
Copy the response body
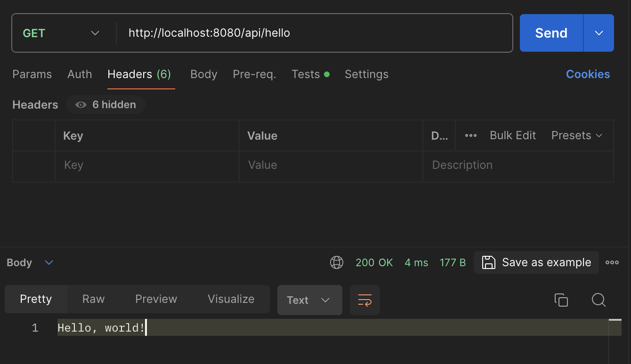pos(561,300)
